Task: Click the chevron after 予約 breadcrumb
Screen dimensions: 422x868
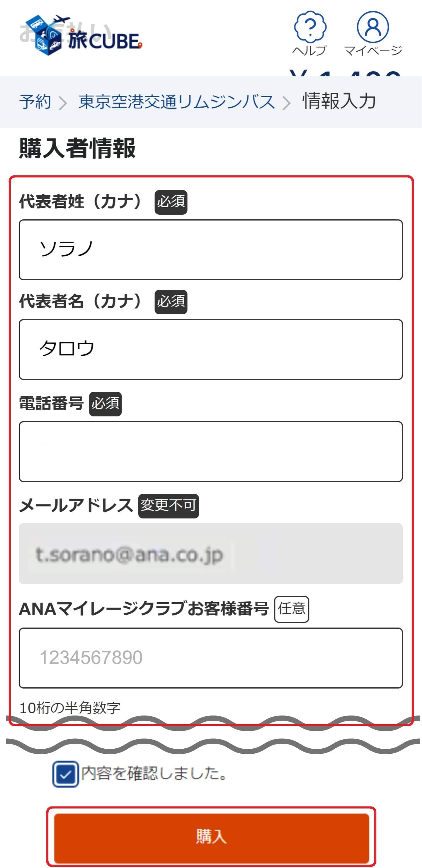Action: pos(63,103)
